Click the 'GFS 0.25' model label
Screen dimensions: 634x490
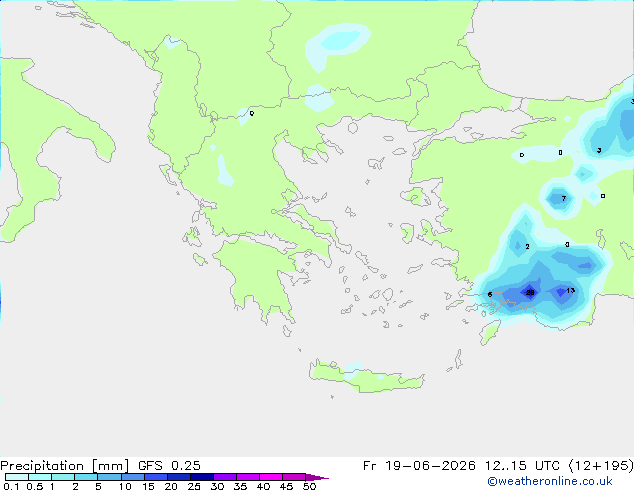pos(169,466)
